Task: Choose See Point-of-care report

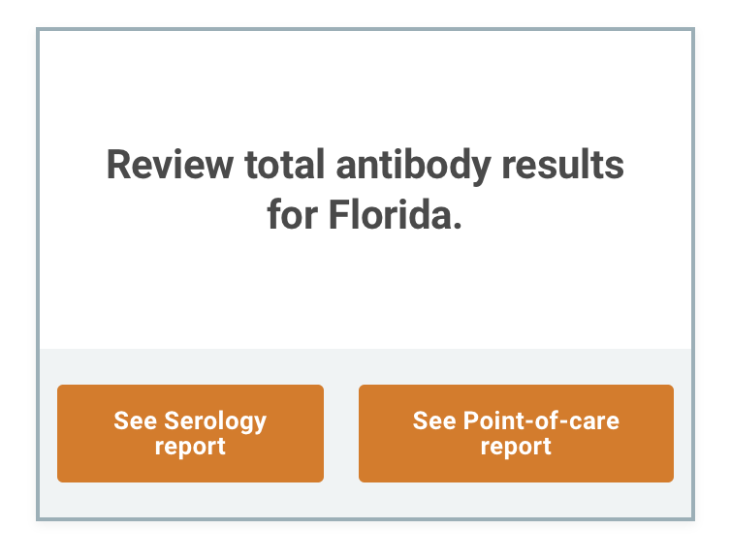Action: [x=516, y=433]
